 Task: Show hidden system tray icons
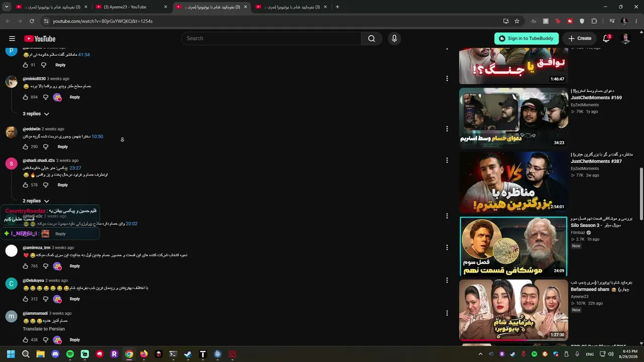[x=480, y=354]
